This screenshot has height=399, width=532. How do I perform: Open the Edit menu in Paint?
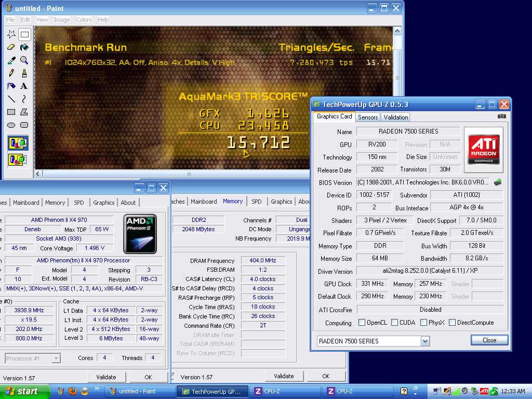pos(25,20)
